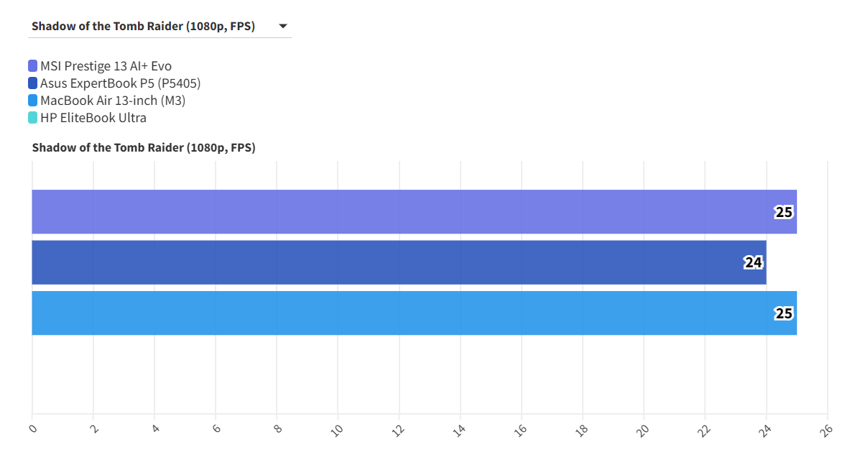Click the 24 value label on the Asus bar
868x452 pixels.
[753, 263]
